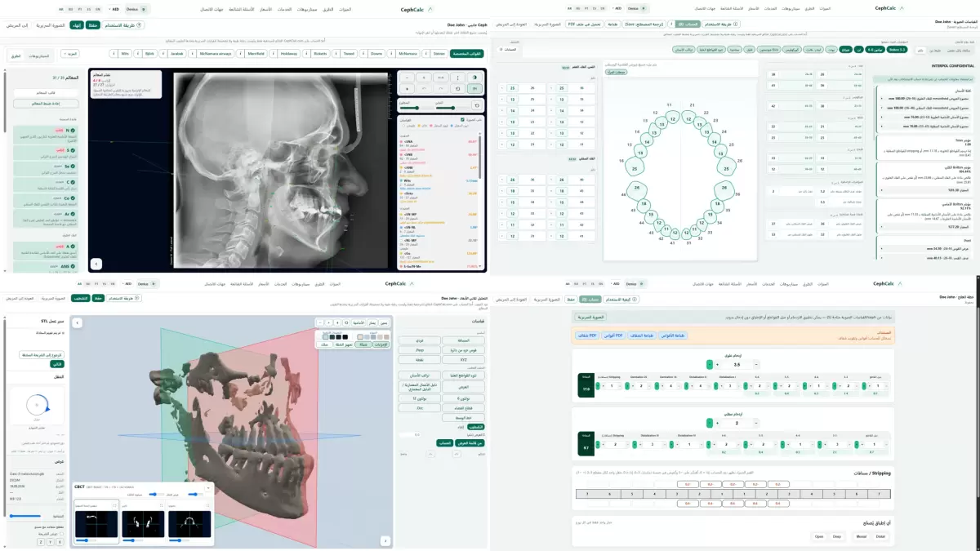The image size is (980, 551).
Task: Click tooth 46 shape in dental arch diagram
Action: 637,192
